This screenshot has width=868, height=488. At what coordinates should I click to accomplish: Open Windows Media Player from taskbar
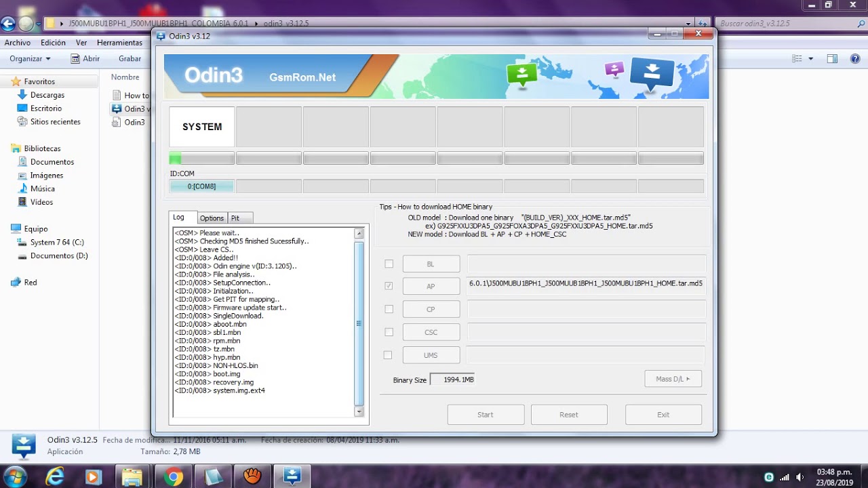tap(93, 476)
